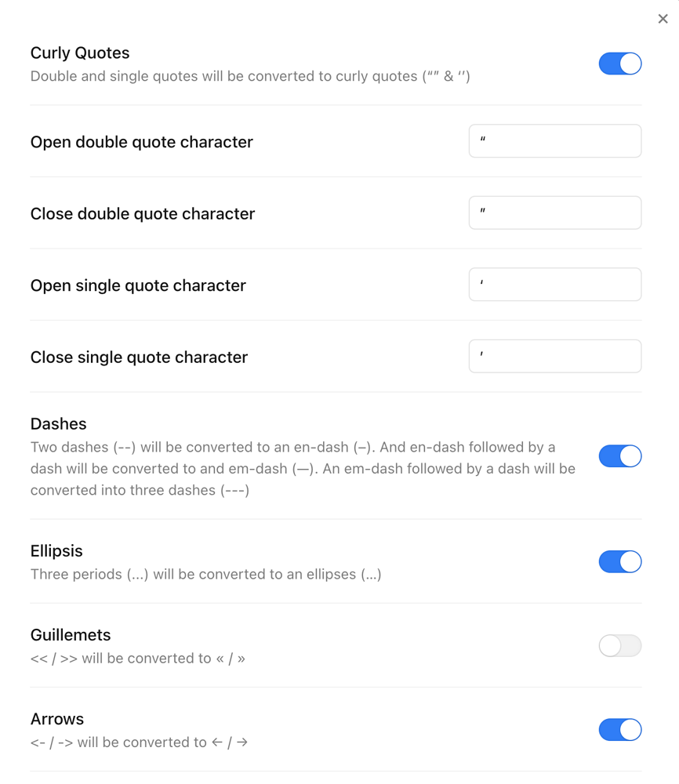Enable the Guillemets conversion option
The width and height of the screenshot is (679, 784).
point(620,645)
